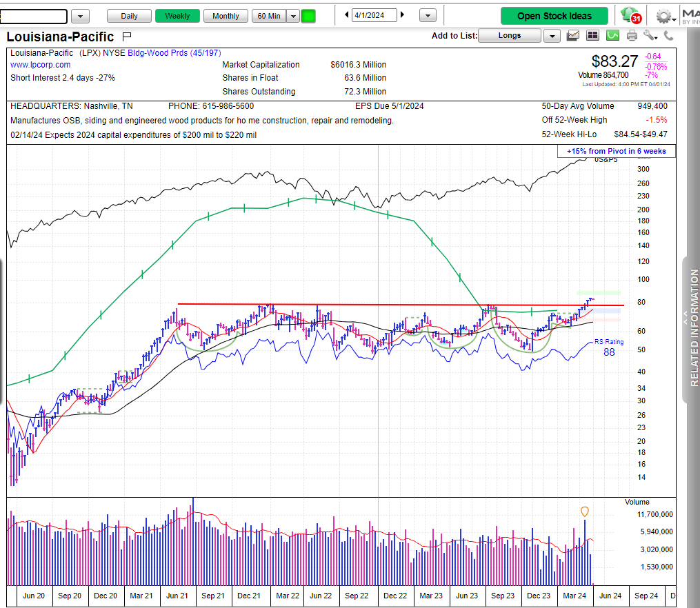The width and height of the screenshot is (700, 608).
Task: Select the EPS Due 5/1/2024 text
Action: click(389, 106)
